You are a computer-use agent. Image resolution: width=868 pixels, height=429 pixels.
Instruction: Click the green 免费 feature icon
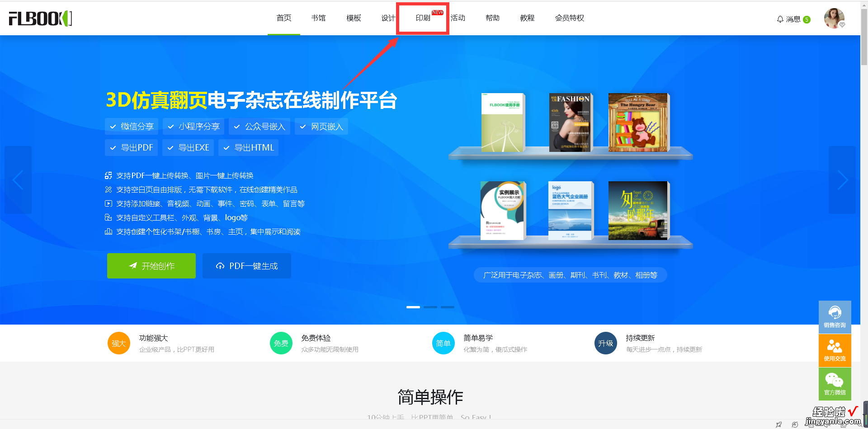[281, 343]
